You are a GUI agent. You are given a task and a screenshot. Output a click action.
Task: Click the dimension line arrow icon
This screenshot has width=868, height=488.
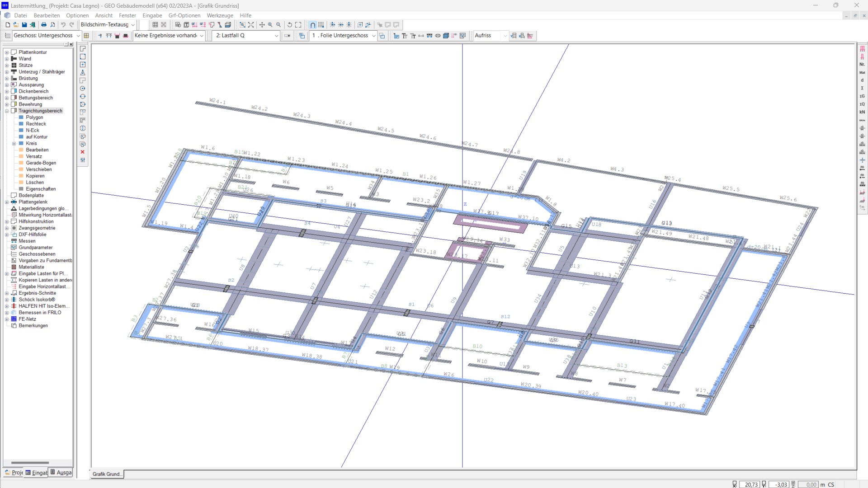421,36
